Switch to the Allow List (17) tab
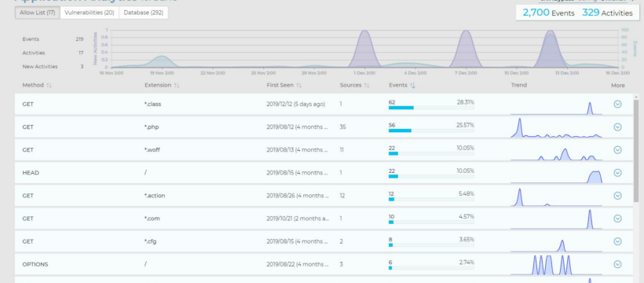 (x=38, y=13)
